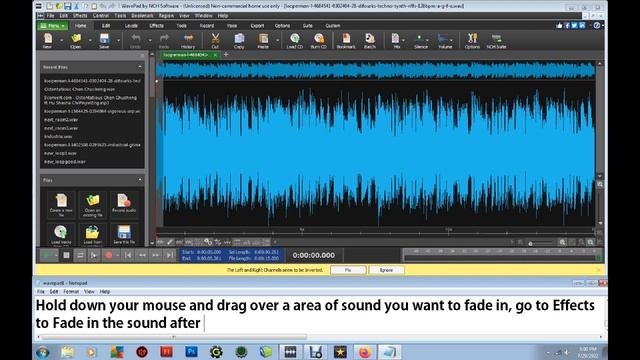Click the New file toolbar icon

(x=48, y=41)
